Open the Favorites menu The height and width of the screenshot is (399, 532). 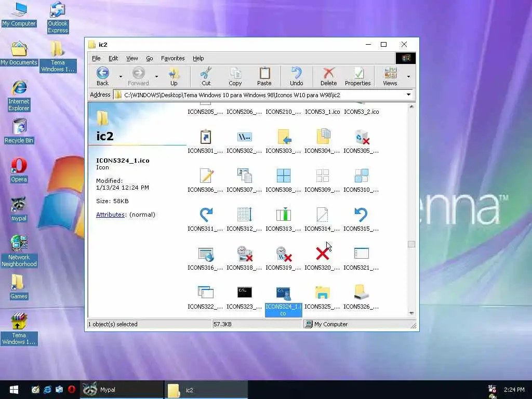(x=172, y=58)
